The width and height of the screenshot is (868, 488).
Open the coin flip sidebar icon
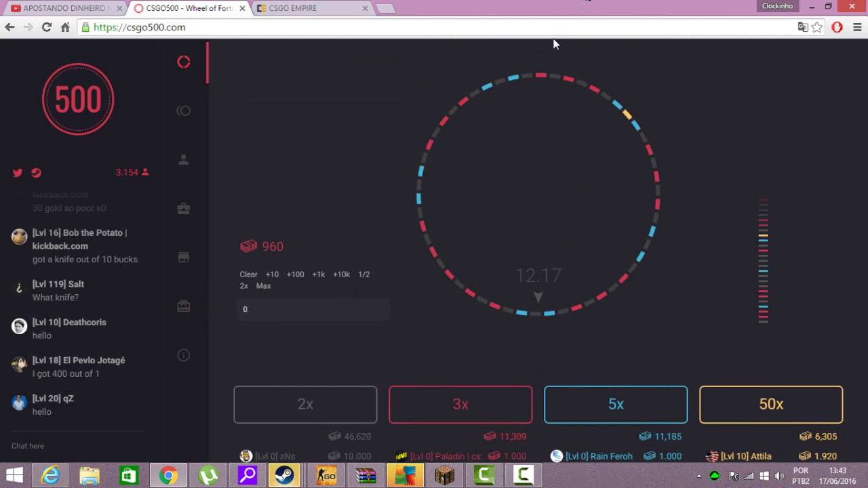click(x=184, y=110)
